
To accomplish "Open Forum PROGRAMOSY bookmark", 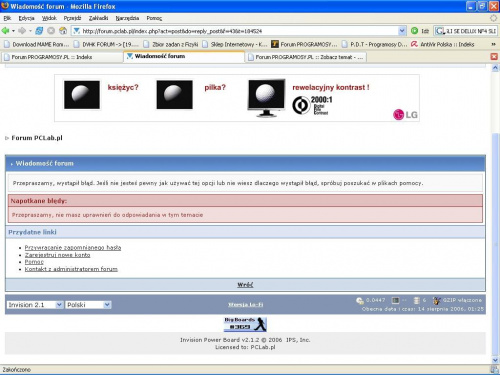I will 304,44.
